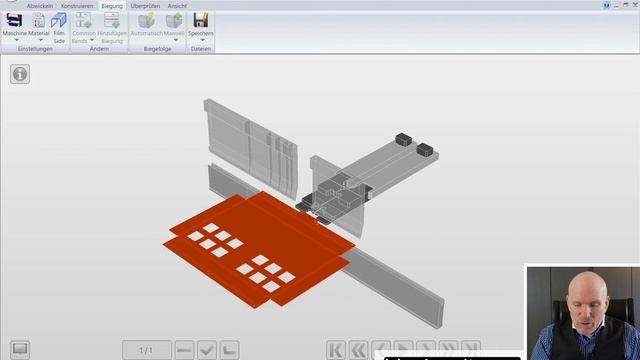Click the display mode icon at bottom-left
Image resolution: width=640 pixels, height=360 pixels.
click(x=20, y=349)
